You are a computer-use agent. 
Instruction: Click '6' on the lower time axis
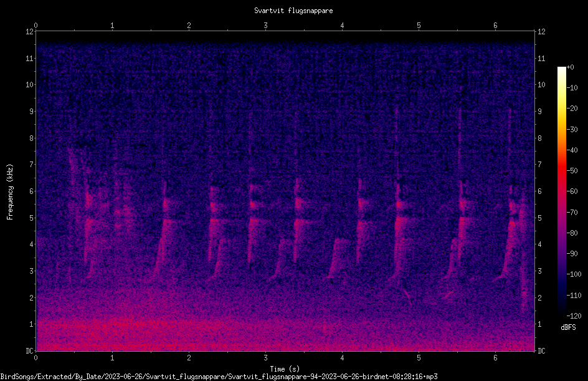click(495, 358)
